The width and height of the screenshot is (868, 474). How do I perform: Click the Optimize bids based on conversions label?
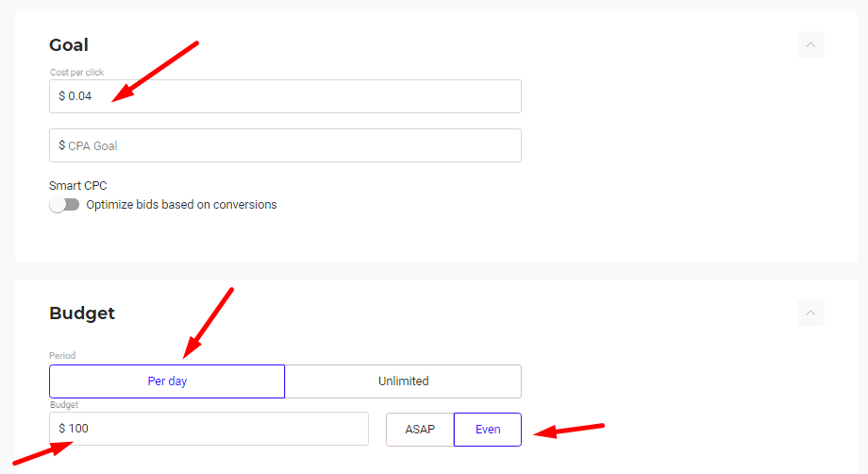(x=181, y=205)
